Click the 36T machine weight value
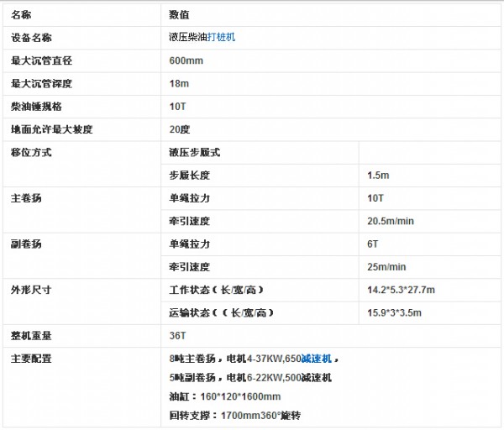The width and height of the screenshot is (504, 430). 177,336
